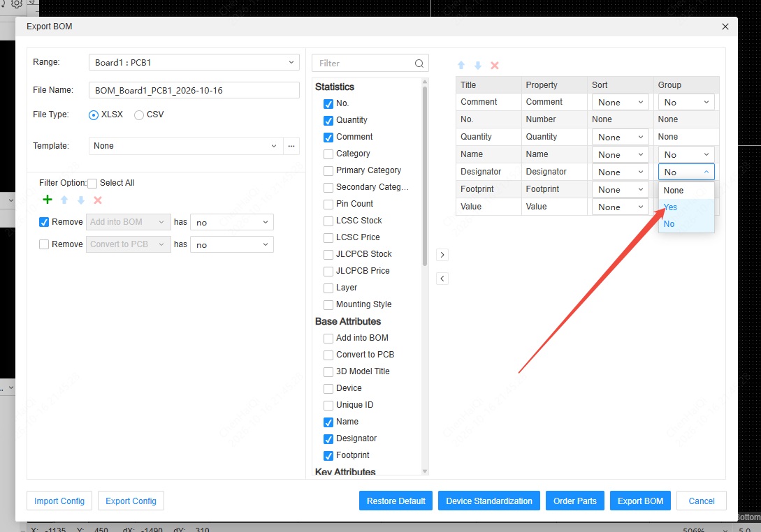Delete filter option with red X
This screenshot has width=761, height=532.
click(98, 200)
